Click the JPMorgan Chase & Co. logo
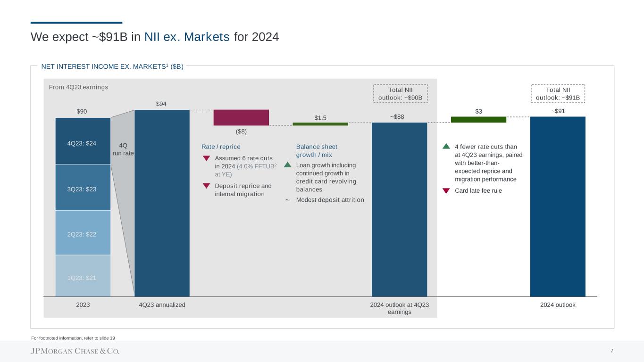 [x=75, y=351]
